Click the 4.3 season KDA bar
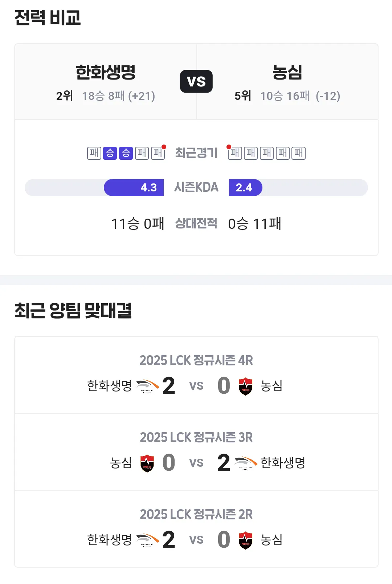The image size is (392, 584). point(134,187)
